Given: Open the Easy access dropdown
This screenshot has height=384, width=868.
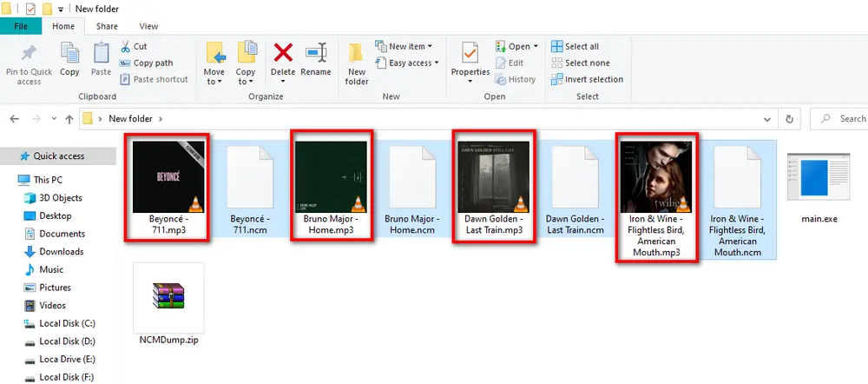Looking at the screenshot, I should [407, 63].
